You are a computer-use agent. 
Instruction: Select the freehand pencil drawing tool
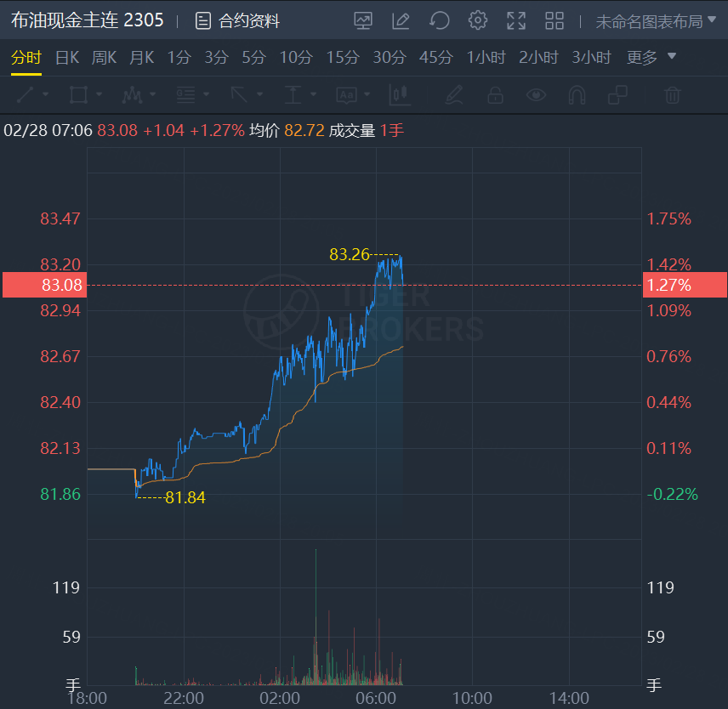point(454,94)
